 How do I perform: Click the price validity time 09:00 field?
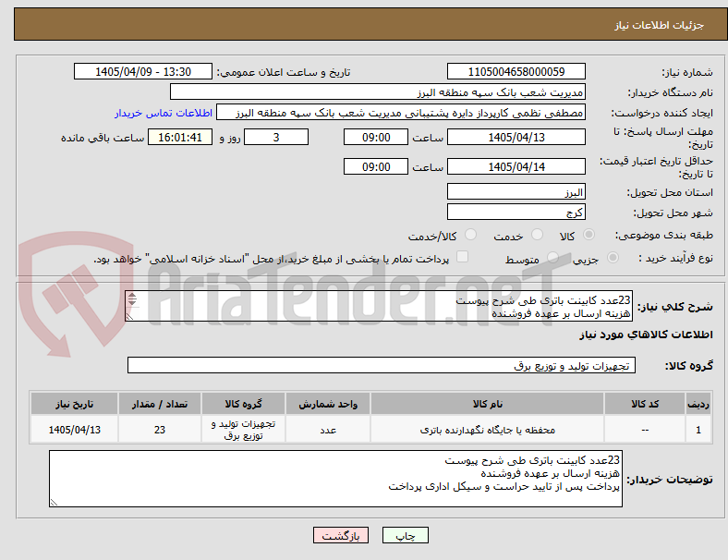tap(376, 166)
